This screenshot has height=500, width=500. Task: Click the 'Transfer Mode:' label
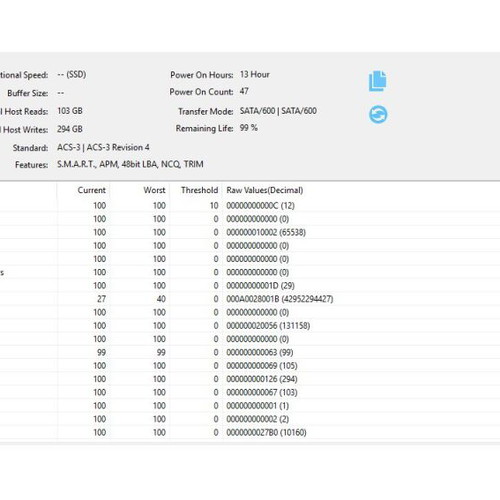206,111
